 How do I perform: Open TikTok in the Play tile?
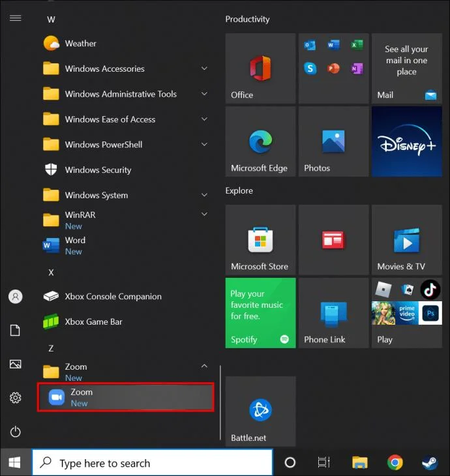coord(430,290)
